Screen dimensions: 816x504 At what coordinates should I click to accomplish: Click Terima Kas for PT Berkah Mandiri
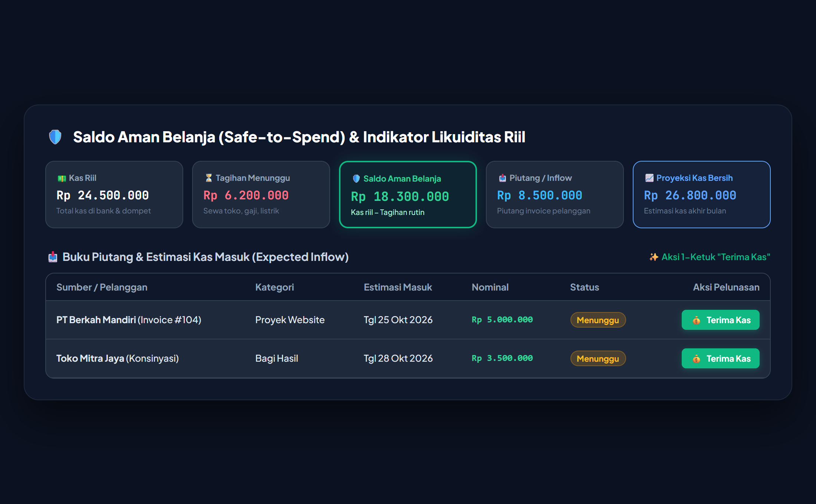point(720,320)
